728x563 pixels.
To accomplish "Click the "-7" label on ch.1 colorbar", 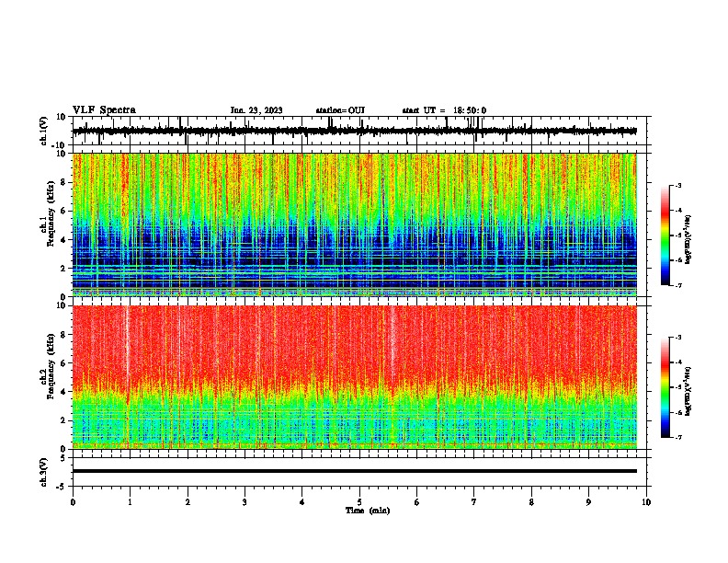I will pyautogui.click(x=677, y=285).
